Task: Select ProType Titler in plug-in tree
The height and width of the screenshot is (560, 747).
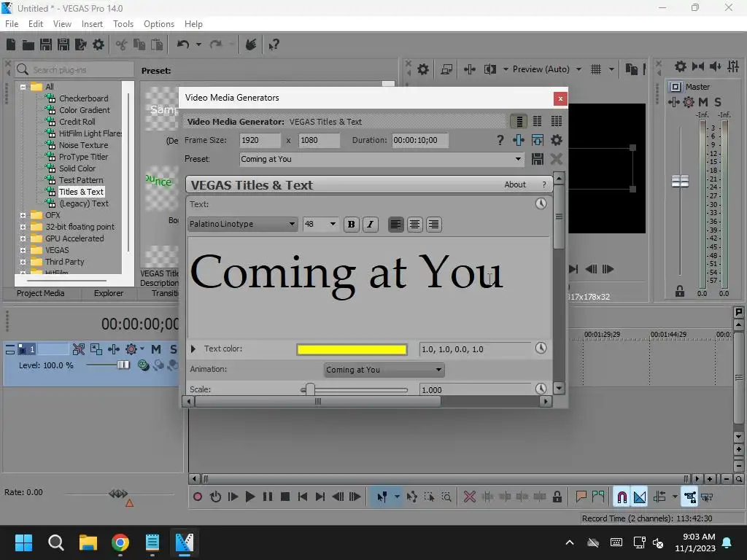Action: pos(83,157)
